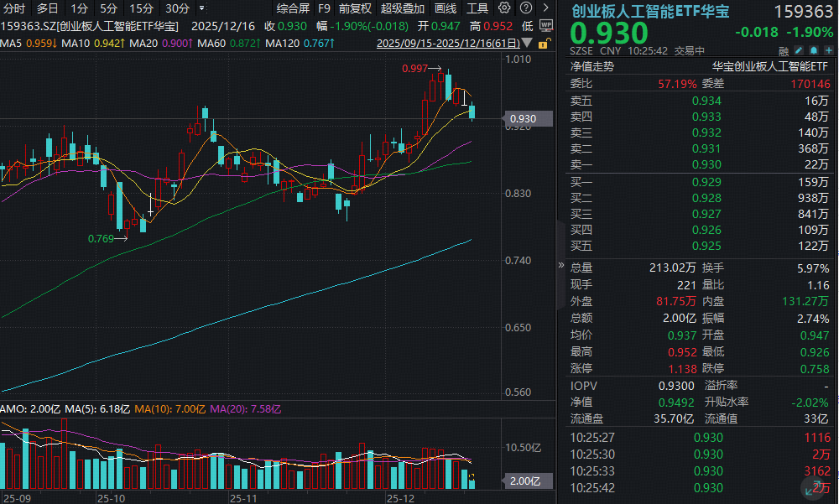Click the + icon to add to watchlist
This screenshot has width=839, height=504.
click(828, 50)
